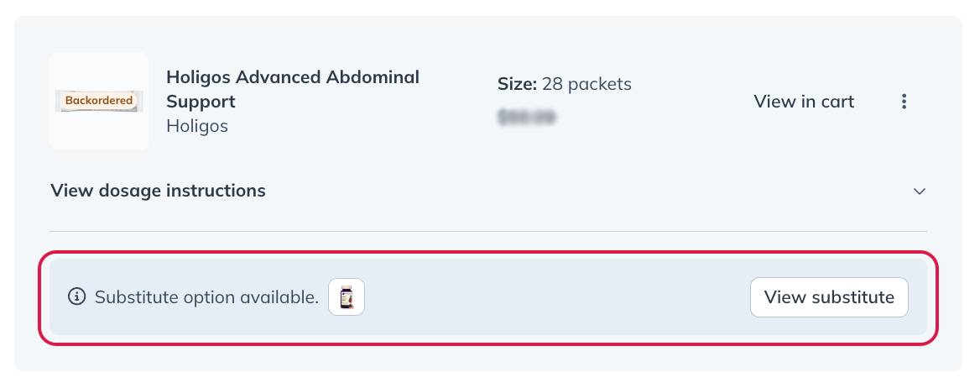Click the "View dosage instructions" label
This screenshot has height=388, width=980.
click(x=158, y=191)
